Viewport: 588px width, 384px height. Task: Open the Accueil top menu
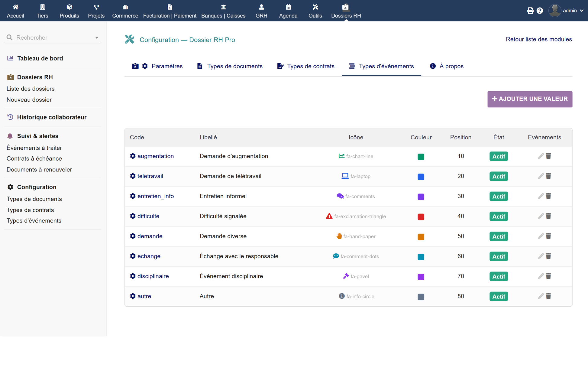click(15, 11)
